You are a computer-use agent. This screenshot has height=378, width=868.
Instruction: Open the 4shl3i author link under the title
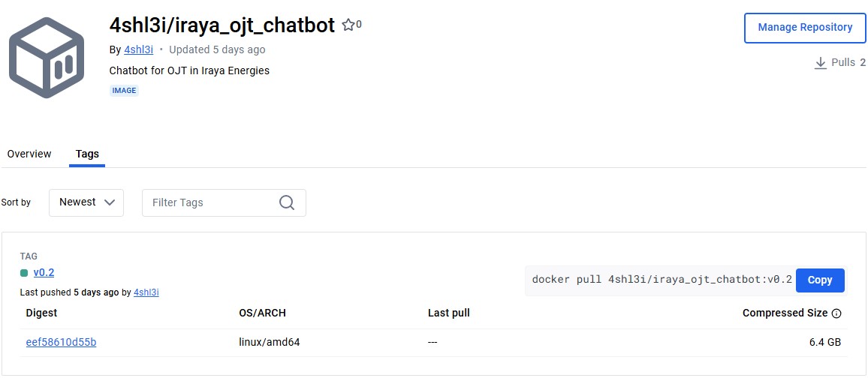click(x=138, y=49)
